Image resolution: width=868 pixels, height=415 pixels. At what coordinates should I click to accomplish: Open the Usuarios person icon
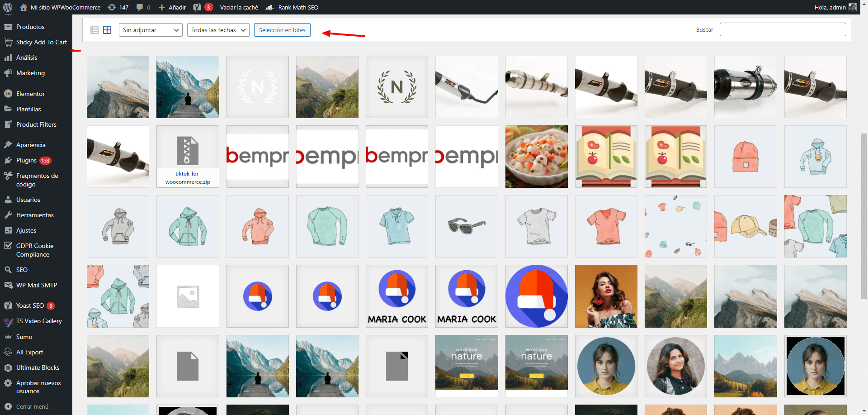tap(8, 200)
